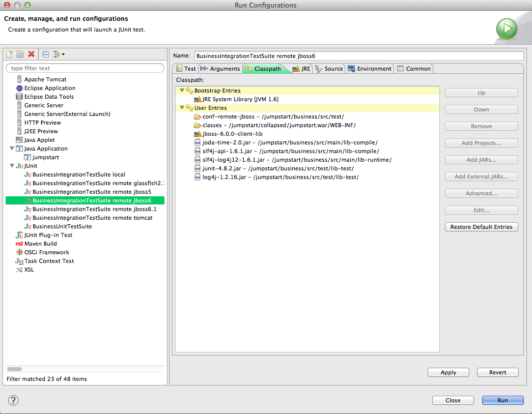Click the Collapse All icon in the toolbar
Image resolution: width=532 pixels, height=414 pixels.
[45, 54]
